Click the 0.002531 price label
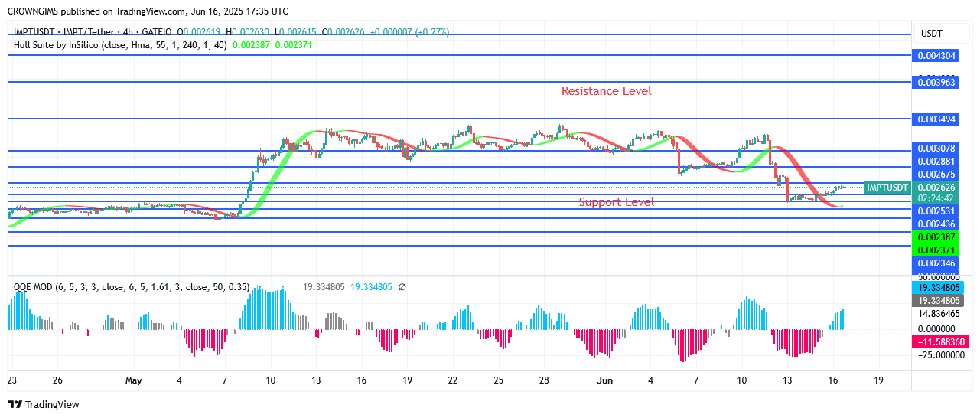The height and width of the screenshot is (418, 980). point(936,211)
